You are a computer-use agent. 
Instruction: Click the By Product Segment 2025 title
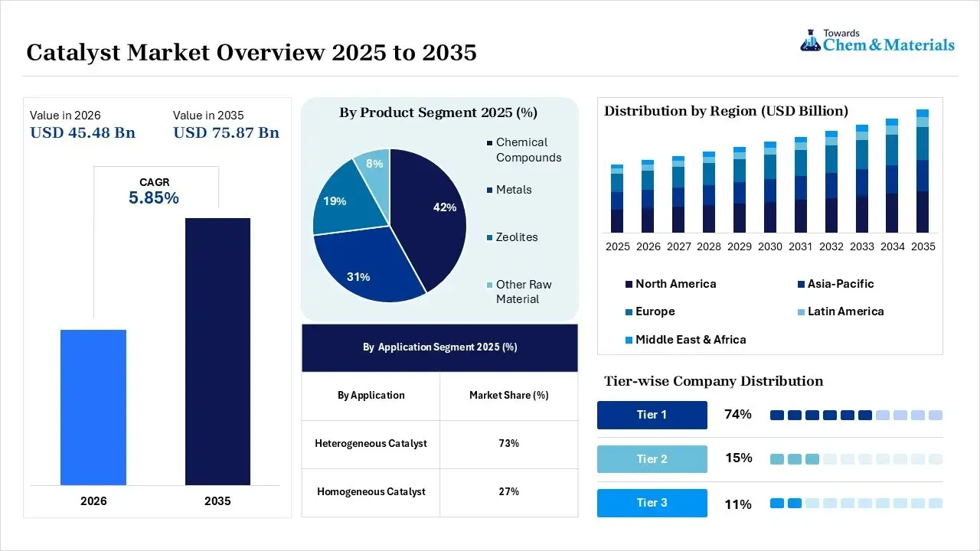pos(439,113)
